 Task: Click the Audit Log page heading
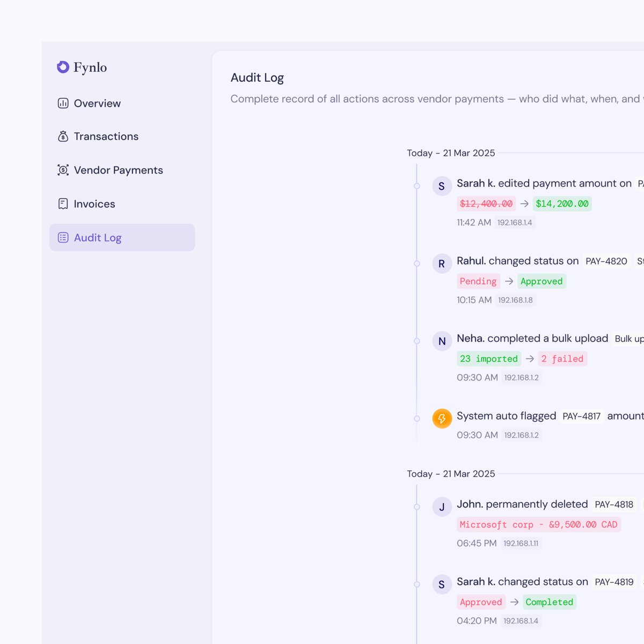257,78
